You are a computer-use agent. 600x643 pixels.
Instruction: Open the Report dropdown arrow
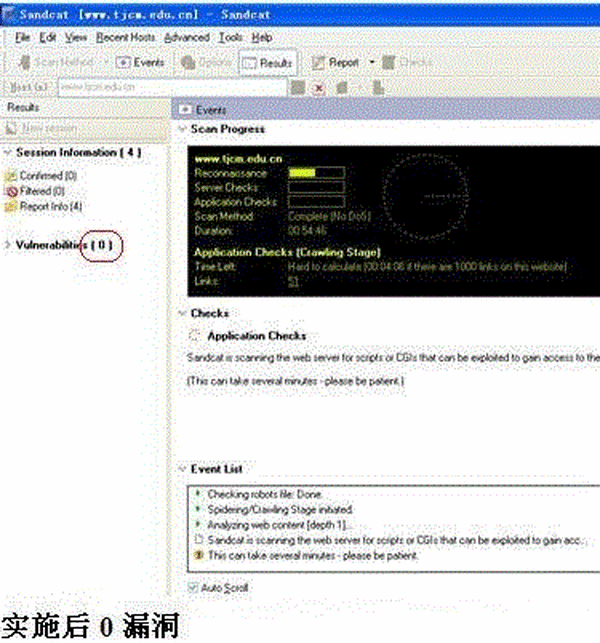[x=372, y=62]
